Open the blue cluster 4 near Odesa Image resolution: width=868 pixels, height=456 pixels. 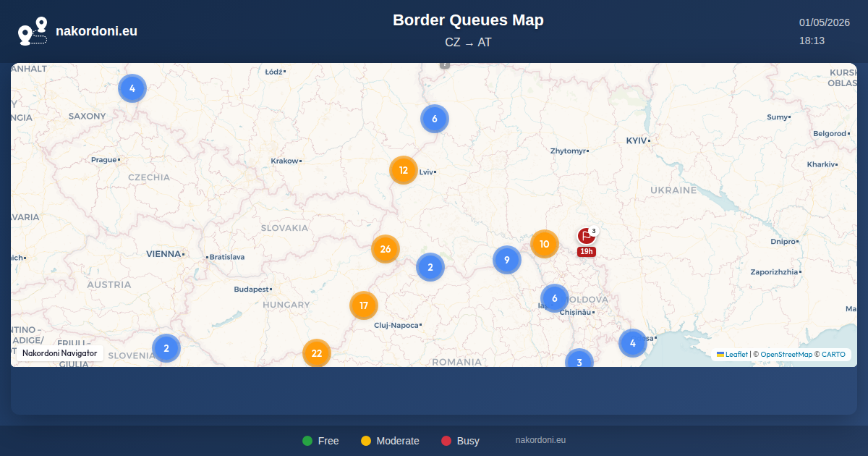tap(633, 343)
